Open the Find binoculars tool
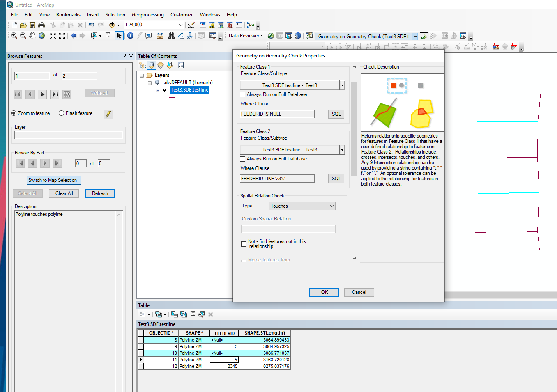 pyautogui.click(x=171, y=36)
